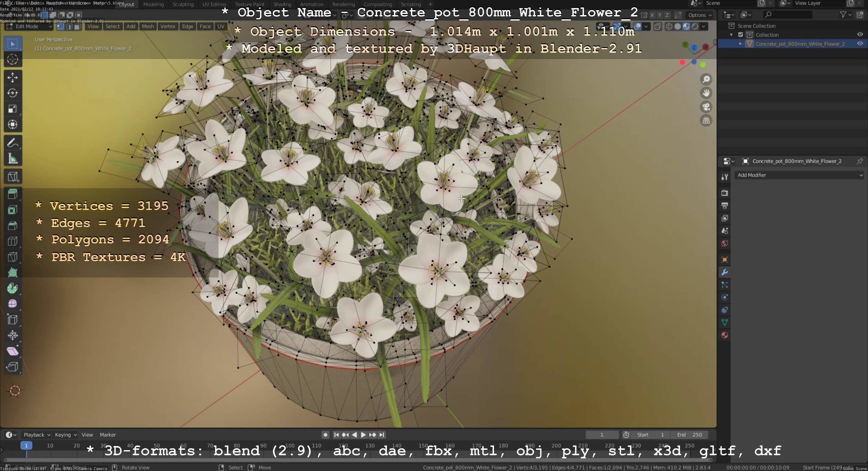Play the animation forward

pos(363,435)
